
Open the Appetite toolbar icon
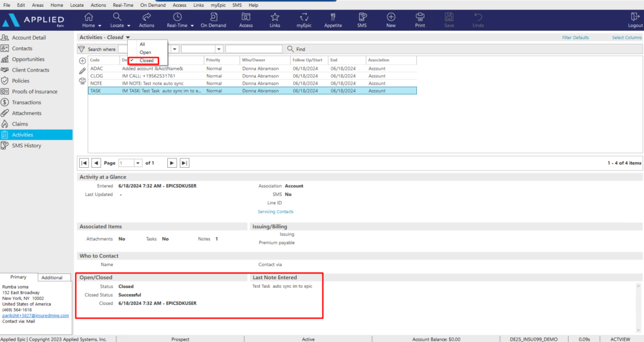click(x=333, y=17)
